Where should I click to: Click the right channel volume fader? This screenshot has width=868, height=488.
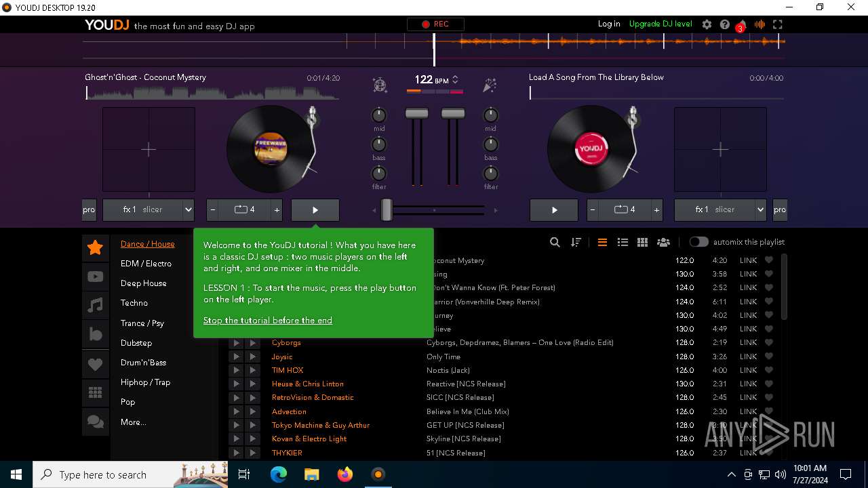[453, 113]
